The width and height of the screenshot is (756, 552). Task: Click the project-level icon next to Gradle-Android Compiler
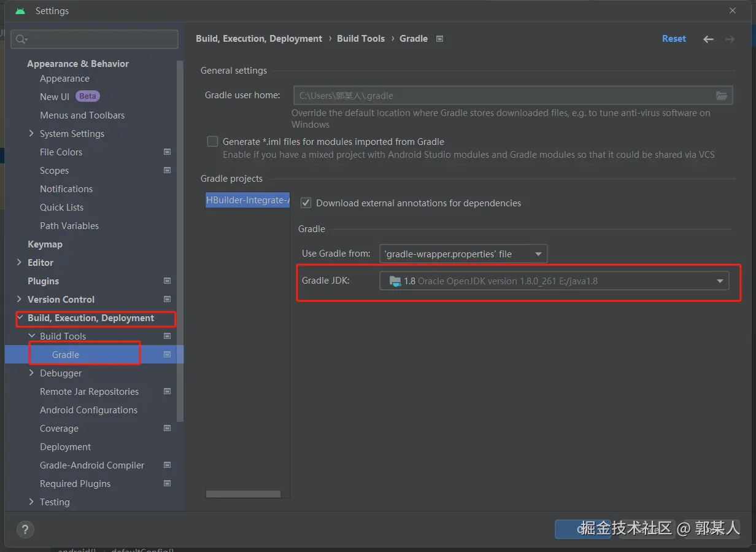click(x=167, y=465)
